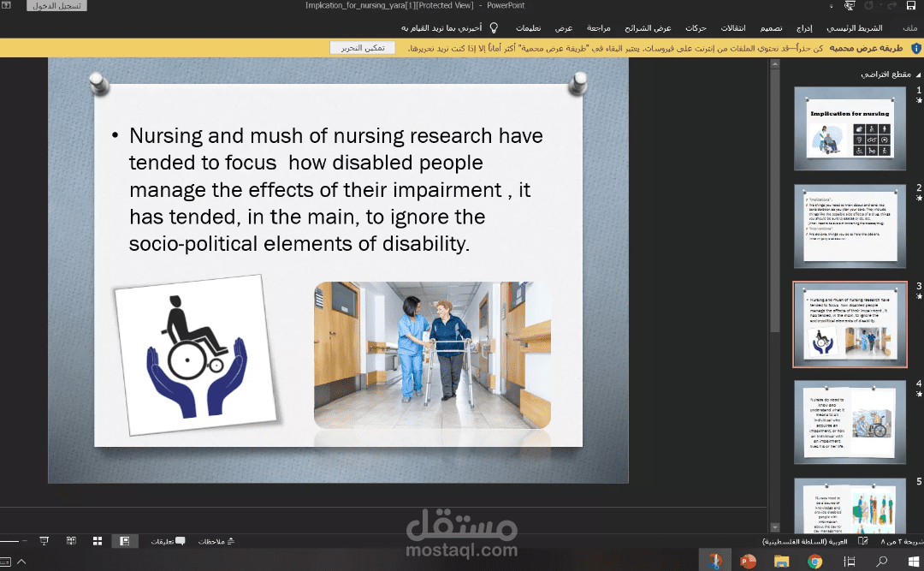Click the طريقة عرض محمية label in yellow bar
The height and width of the screenshot is (571, 924).
(866, 48)
